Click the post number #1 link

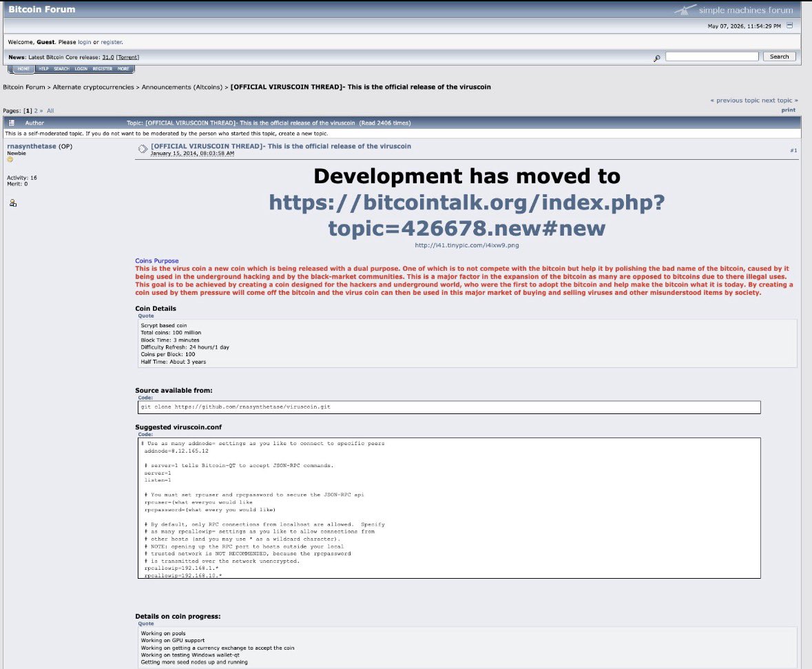(x=793, y=150)
